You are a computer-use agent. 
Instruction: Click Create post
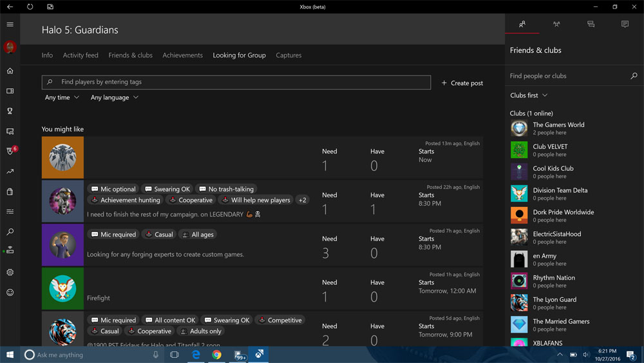pos(462,83)
